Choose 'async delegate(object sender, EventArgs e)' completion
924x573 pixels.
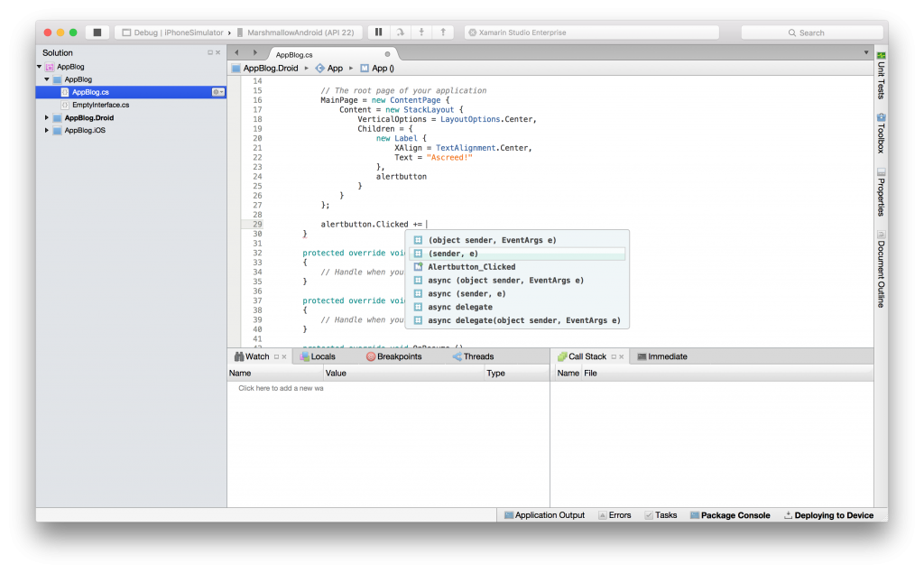click(517, 320)
